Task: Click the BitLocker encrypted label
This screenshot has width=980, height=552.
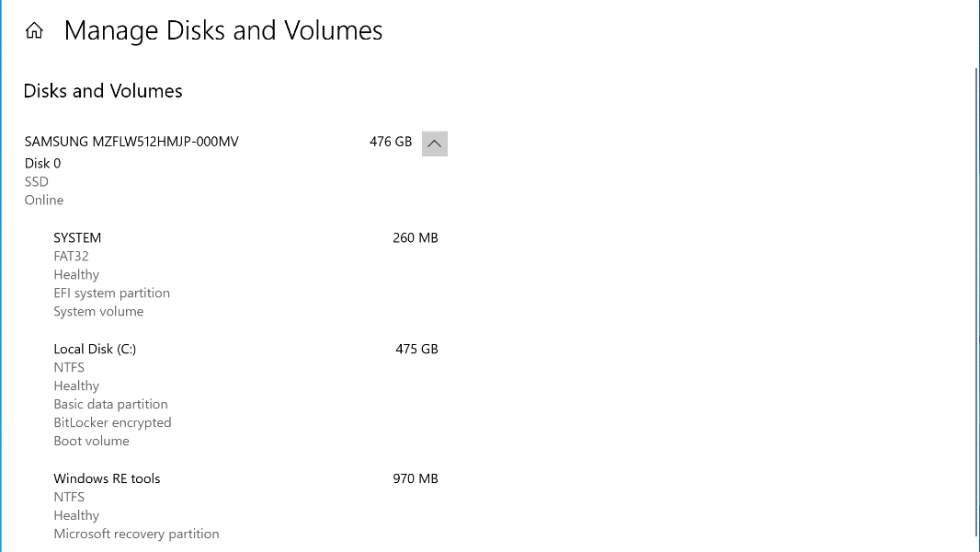Action: point(112,422)
